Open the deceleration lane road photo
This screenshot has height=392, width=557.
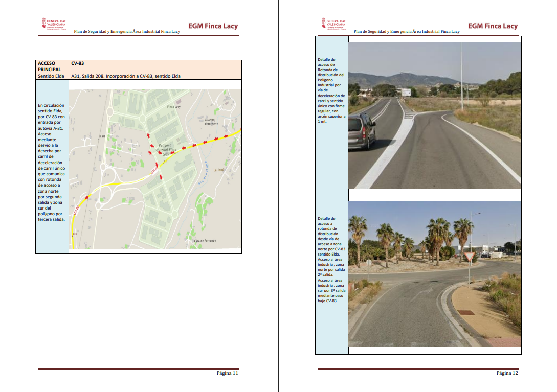[x=434, y=115]
